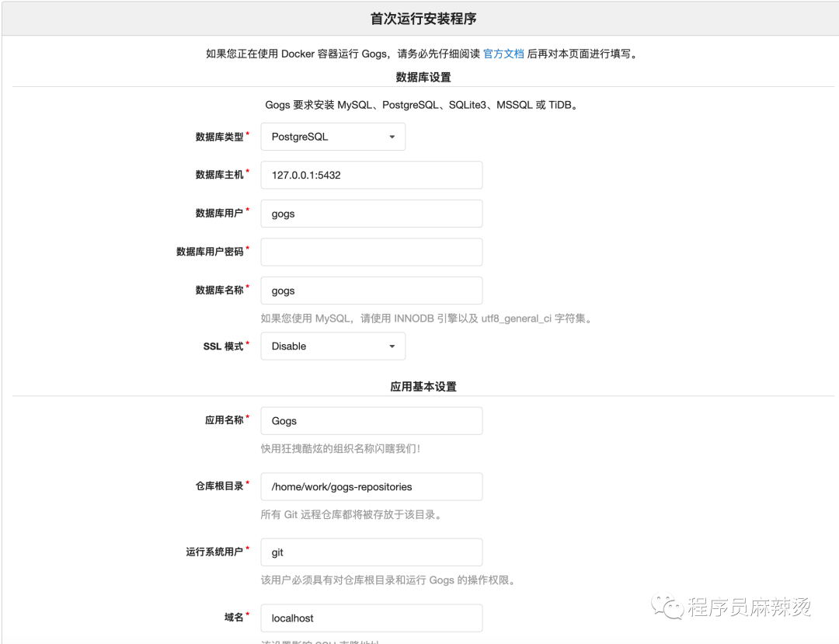Image resolution: width=839 pixels, height=644 pixels.
Task: Click the hint about Gogs 的操作权限
Action: pos(388,580)
